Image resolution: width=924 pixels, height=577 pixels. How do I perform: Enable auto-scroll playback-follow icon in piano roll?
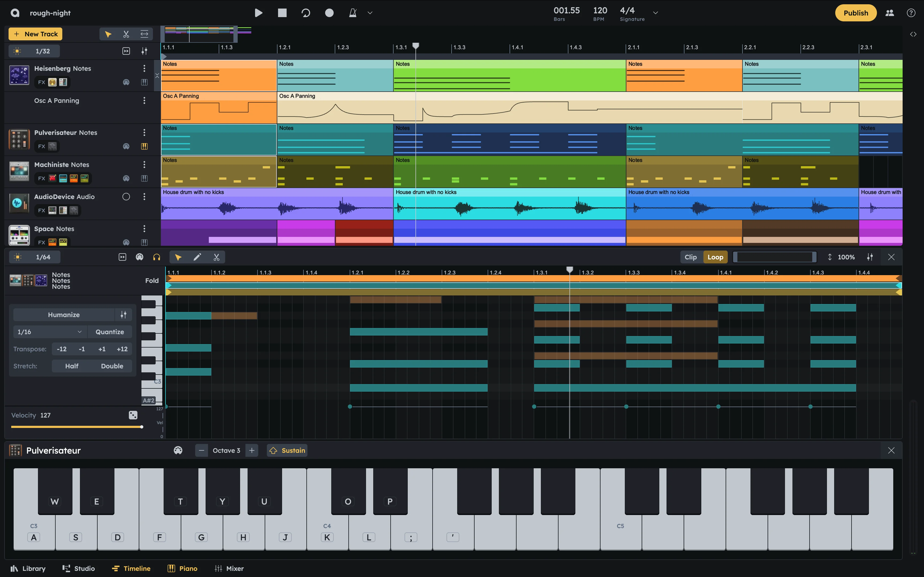coord(122,257)
